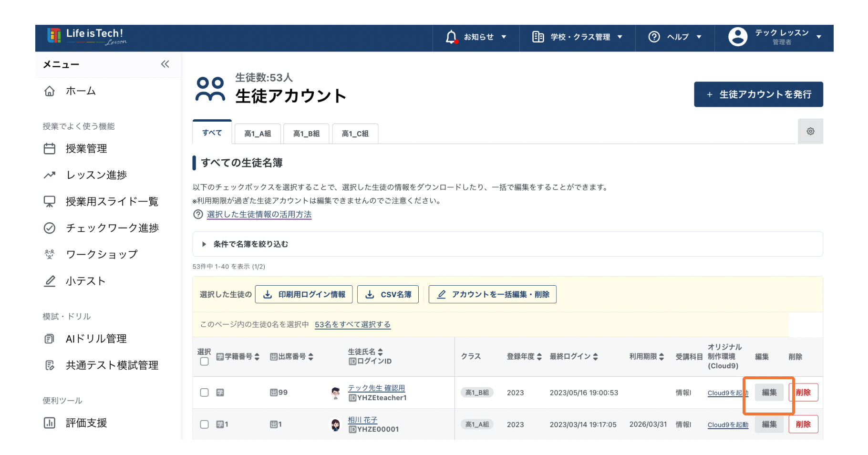Select the checkbox for テック先生 確認用 row
This screenshot has width=868, height=455.
pyautogui.click(x=204, y=393)
